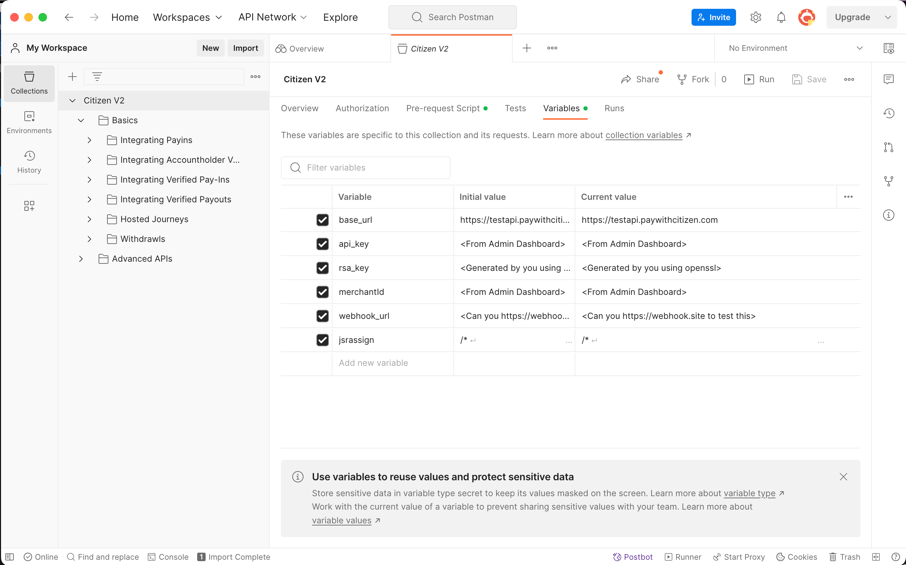
Task: Click the Invite button
Action: [714, 17]
